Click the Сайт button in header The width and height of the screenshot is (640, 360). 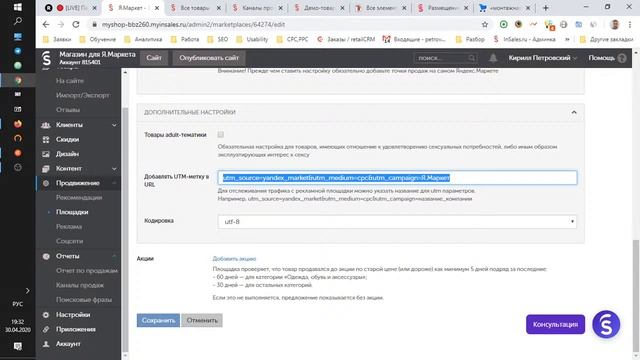154,58
